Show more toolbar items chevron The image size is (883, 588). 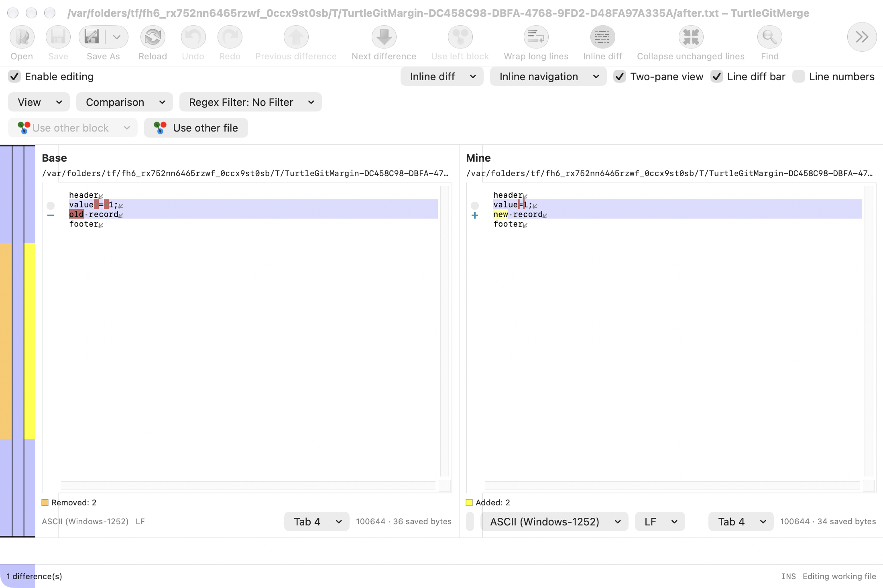(x=862, y=37)
